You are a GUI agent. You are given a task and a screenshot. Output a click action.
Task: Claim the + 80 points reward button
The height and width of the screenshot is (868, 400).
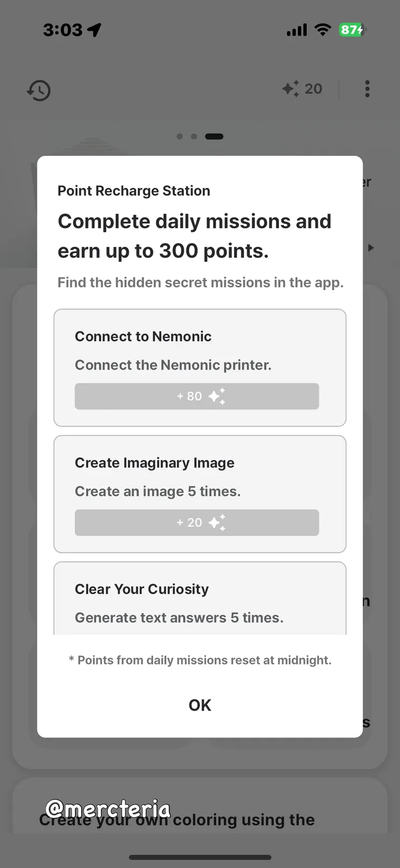point(197,396)
